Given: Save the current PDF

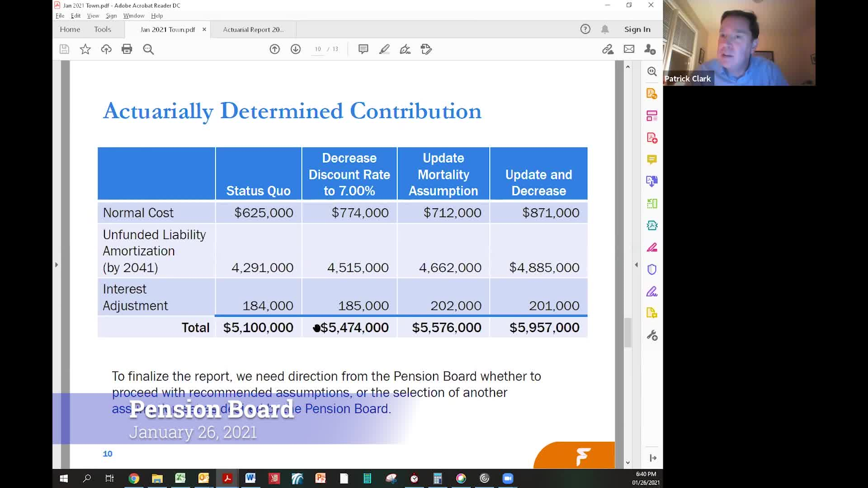Looking at the screenshot, I should coord(64,49).
